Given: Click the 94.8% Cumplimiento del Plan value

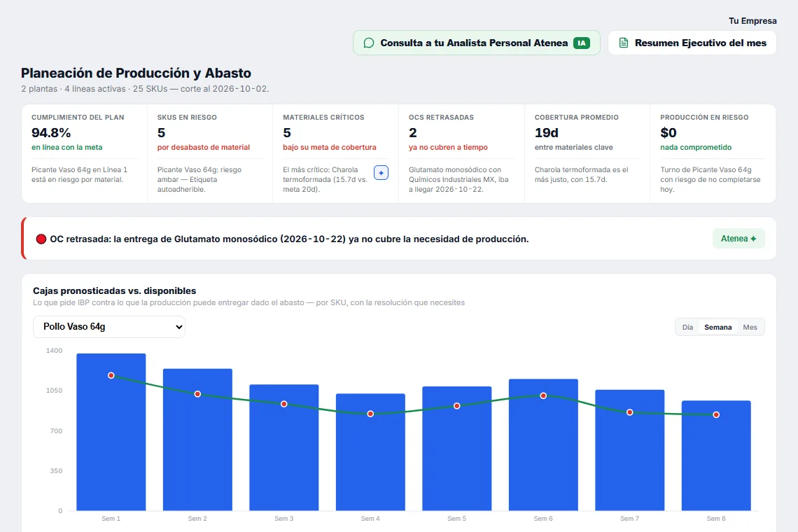Looking at the screenshot, I should pyautogui.click(x=51, y=133).
